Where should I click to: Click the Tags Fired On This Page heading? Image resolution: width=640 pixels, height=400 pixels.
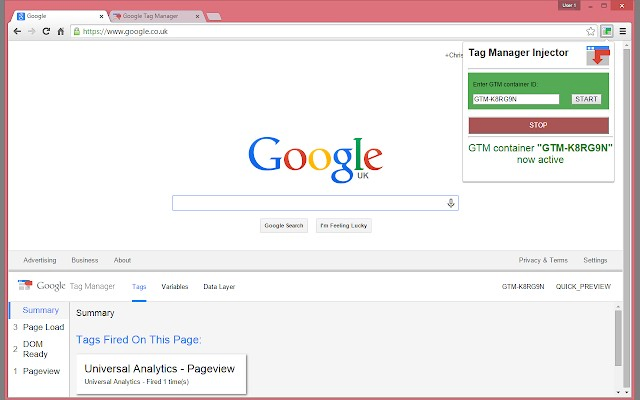(139, 340)
